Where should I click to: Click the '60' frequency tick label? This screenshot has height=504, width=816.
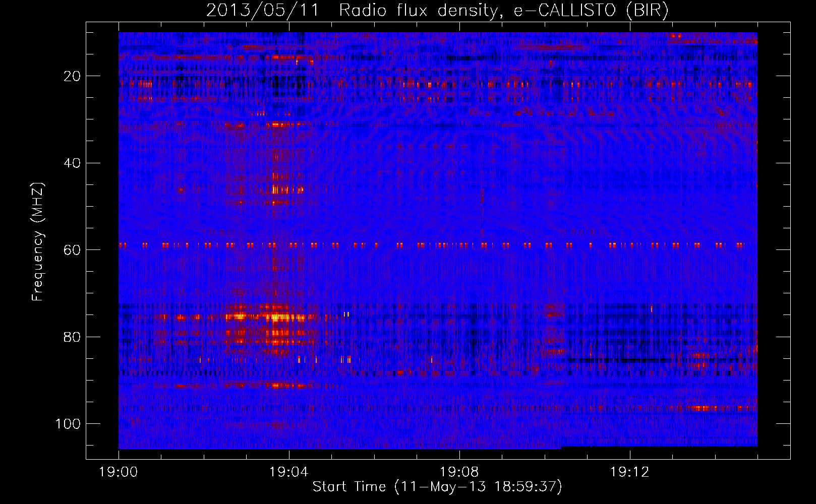tap(72, 250)
